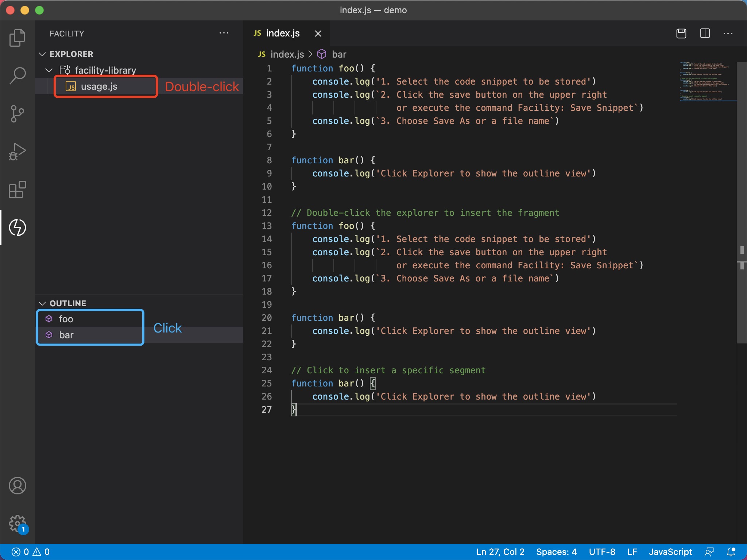The height and width of the screenshot is (560, 747).
Task: Open the Accounts icon in activity bar
Action: (x=17, y=486)
